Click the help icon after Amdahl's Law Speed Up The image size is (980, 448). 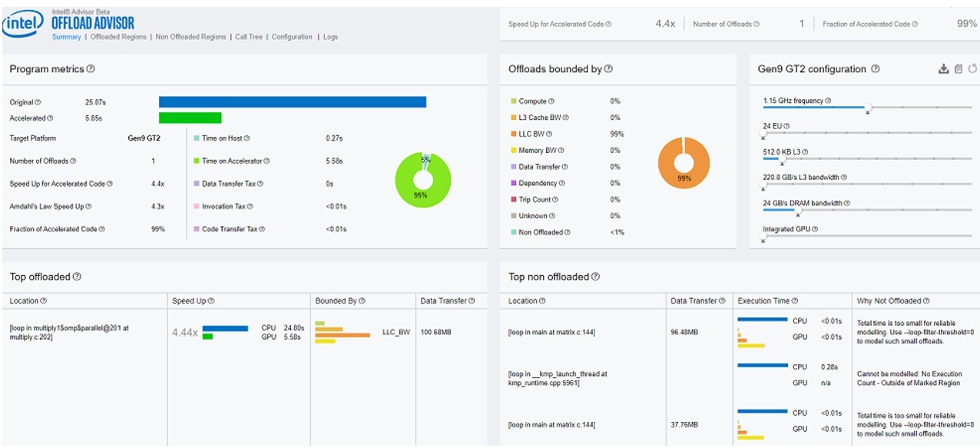[89, 207]
